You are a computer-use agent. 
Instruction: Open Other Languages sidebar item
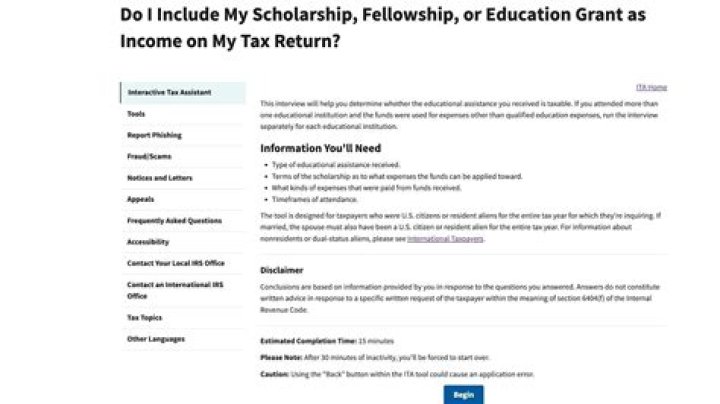(x=156, y=339)
